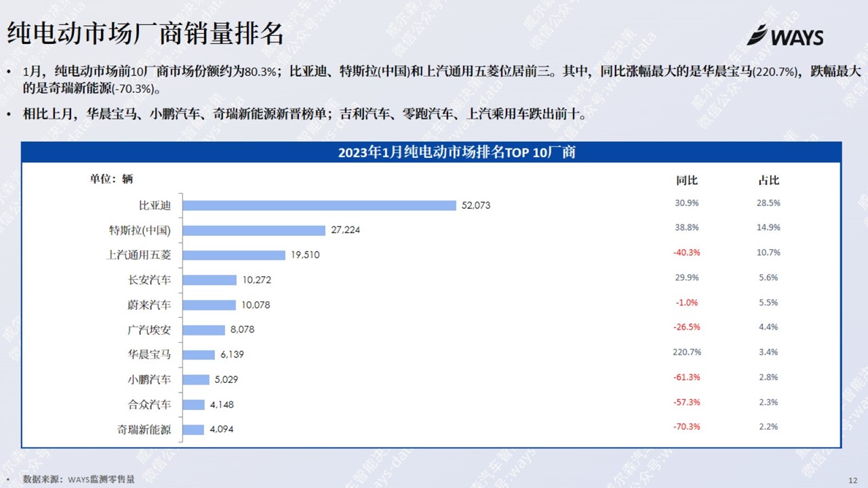Click the red 同比 value -26.5%
868x488 pixels.
coord(687,327)
